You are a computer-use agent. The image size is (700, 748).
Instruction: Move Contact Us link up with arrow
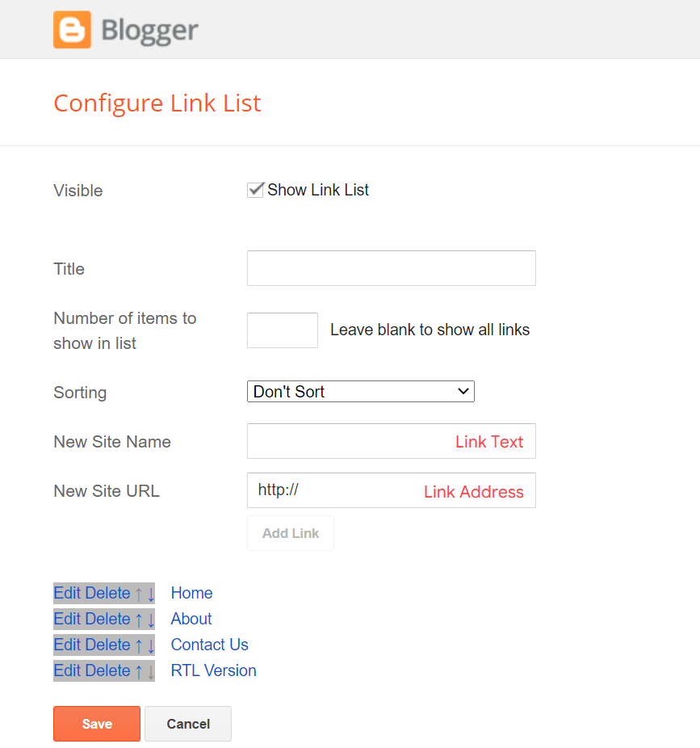coord(139,645)
